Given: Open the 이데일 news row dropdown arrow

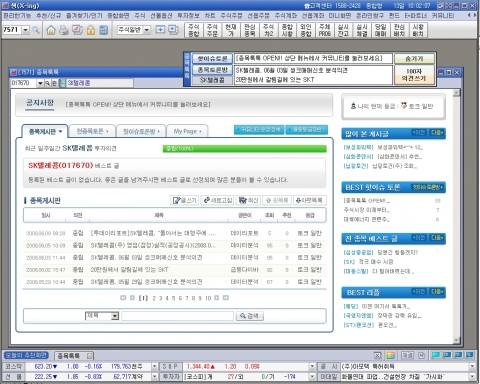Looking at the screenshot, I should coord(472,377).
